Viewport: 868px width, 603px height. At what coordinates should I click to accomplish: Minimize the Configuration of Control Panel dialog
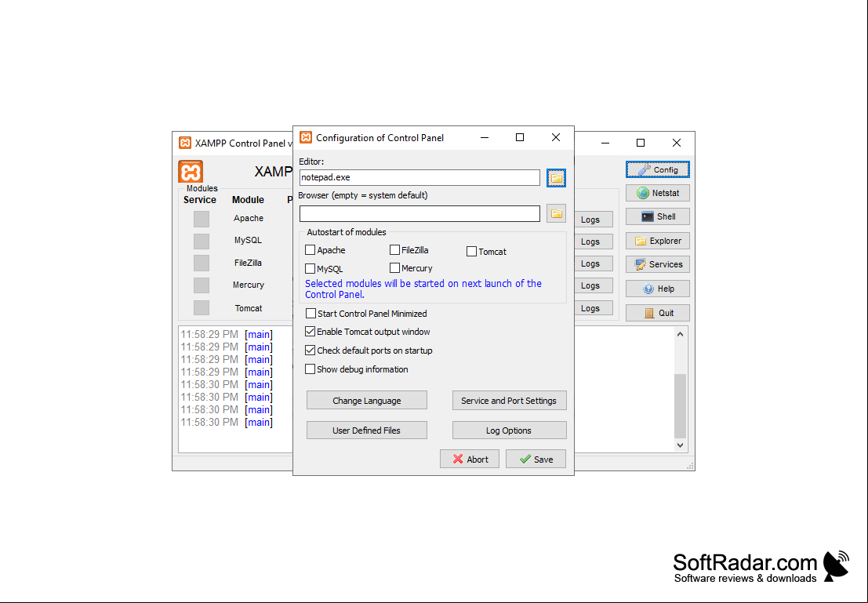click(x=485, y=137)
